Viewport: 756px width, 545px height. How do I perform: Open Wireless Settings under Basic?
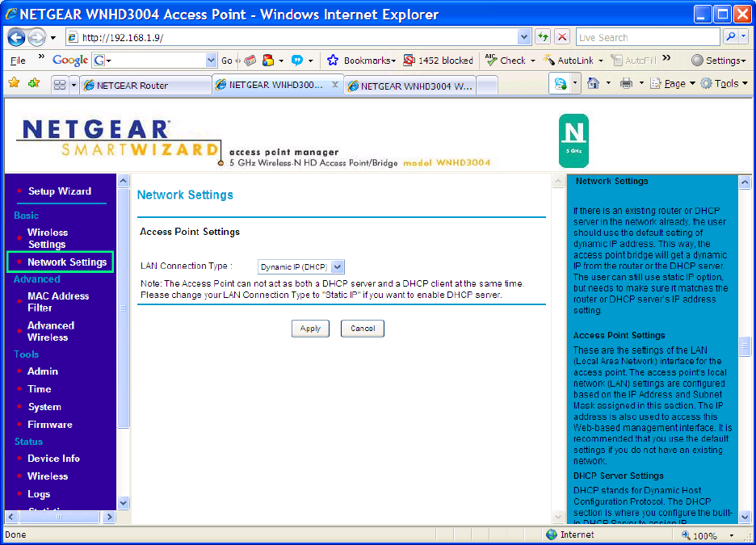(x=47, y=238)
